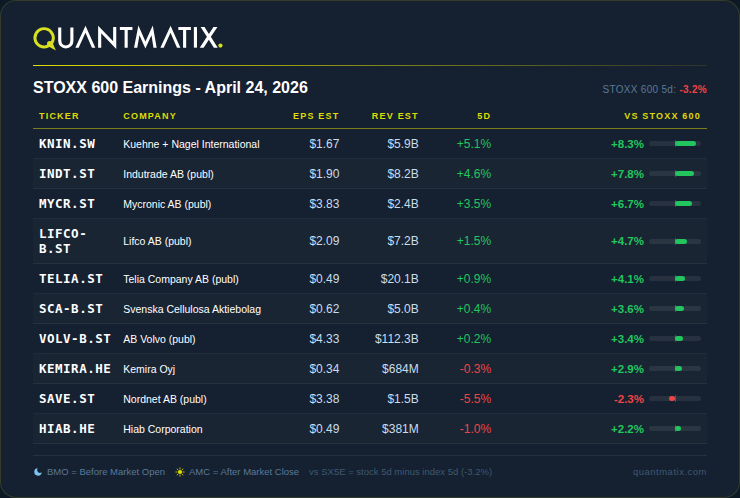Click relative value +4.7% for Lifco
Image resolution: width=740 pixels, height=498 pixels.
[x=627, y=241]
